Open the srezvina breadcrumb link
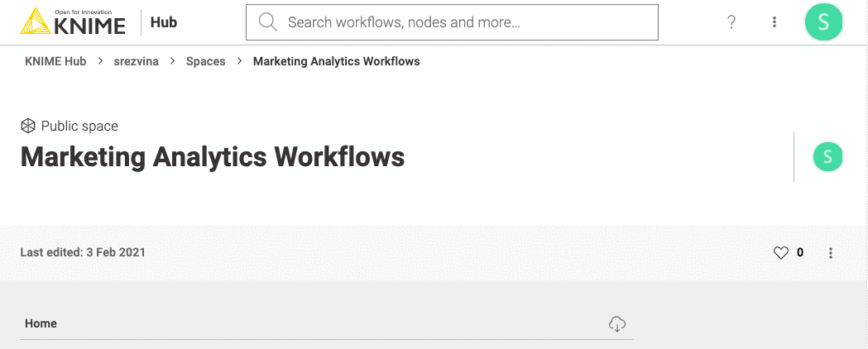Screen dimensions: 868x349 click(137, 61)
